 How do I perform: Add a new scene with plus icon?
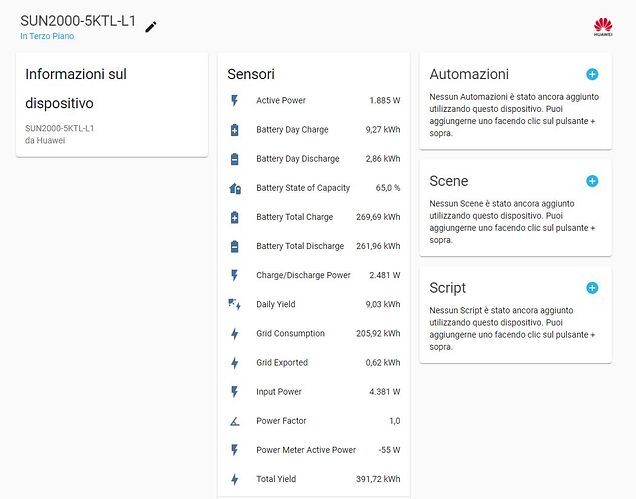coord(592,181)
